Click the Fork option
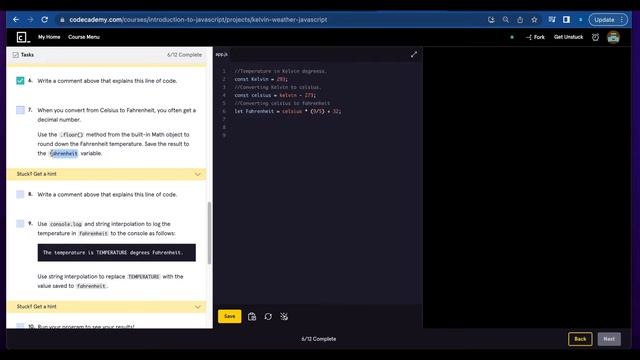 pos(536,37)
